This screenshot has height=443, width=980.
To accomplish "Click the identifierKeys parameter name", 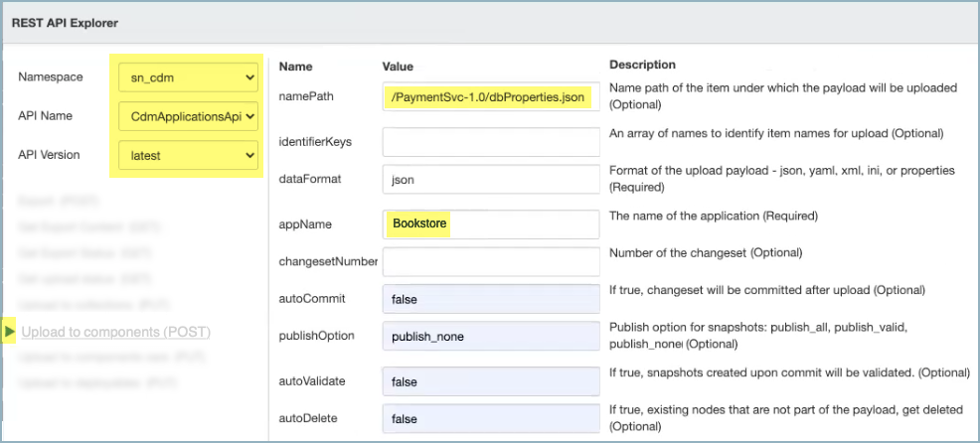I will click(315, 142).
